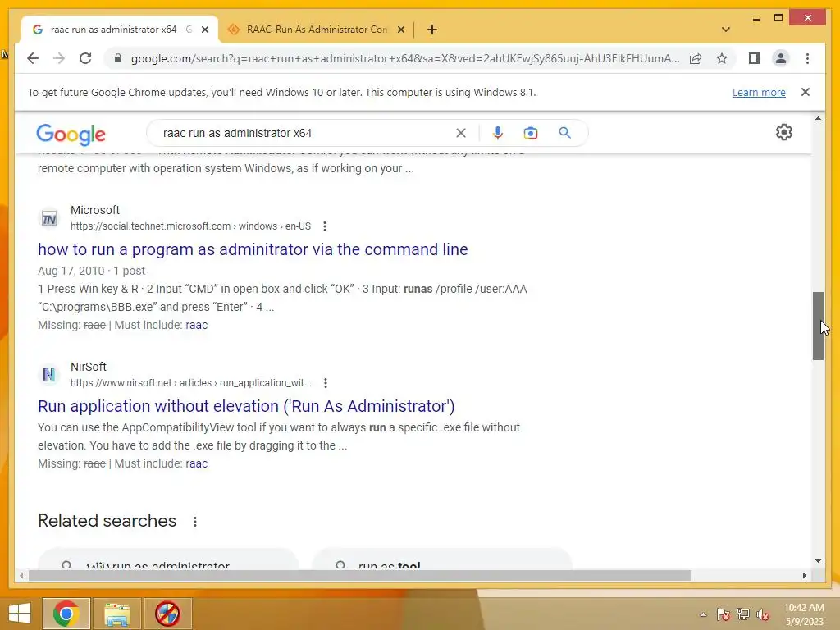840x630 pixels.
Task: Open the volume tray icon
Action: click(762, 615)
